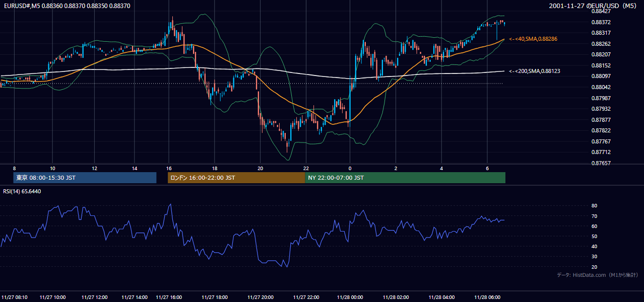This screenshot has width=644, height=302.
Task: Click the London 16:00-22:00 JST session bar
Action: pos(236,178)
